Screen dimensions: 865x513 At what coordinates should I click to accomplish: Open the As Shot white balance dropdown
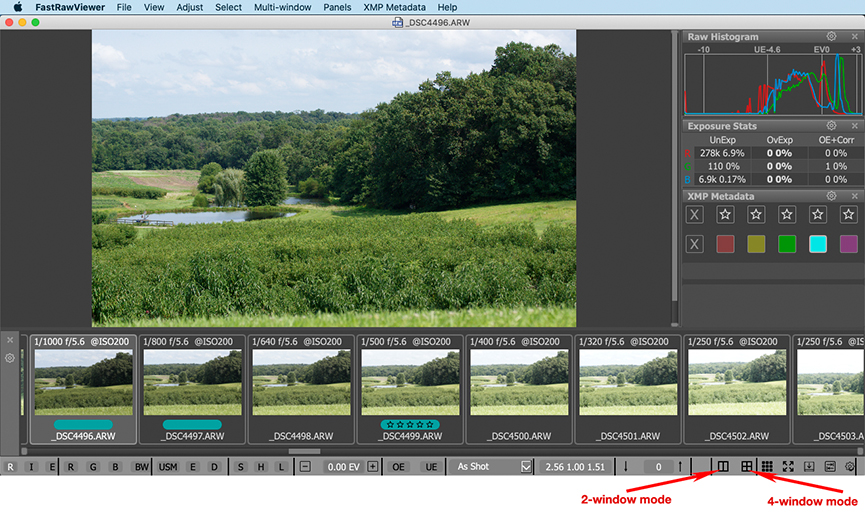[494, 467]
